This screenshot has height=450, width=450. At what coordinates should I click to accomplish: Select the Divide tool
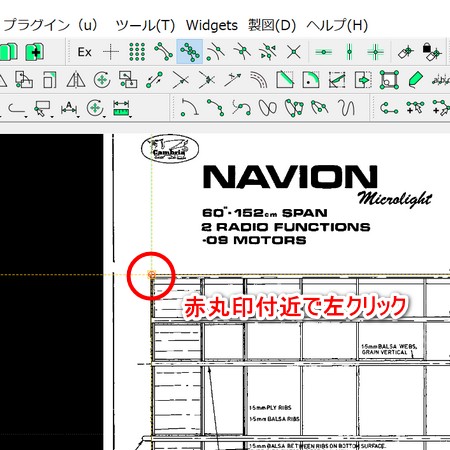[x=337, y=80]
